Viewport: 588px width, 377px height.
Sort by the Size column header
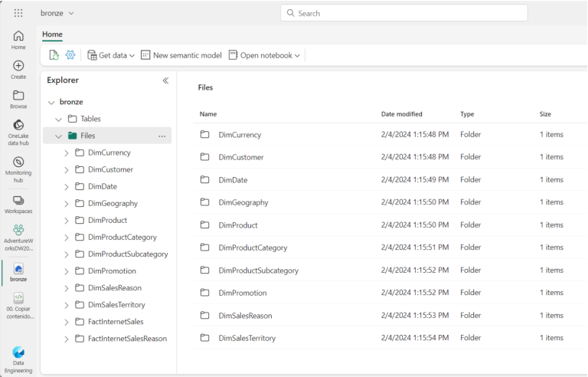pos(545,113)
